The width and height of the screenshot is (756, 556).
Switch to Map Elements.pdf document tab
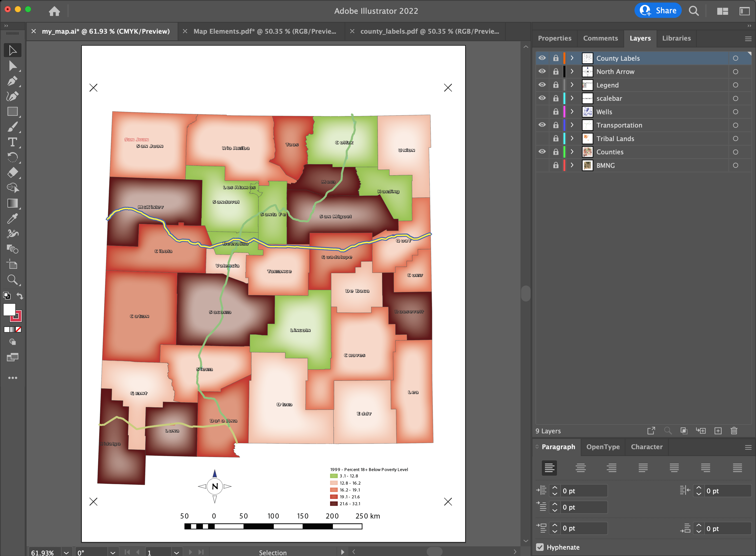[x=265, y=31]
